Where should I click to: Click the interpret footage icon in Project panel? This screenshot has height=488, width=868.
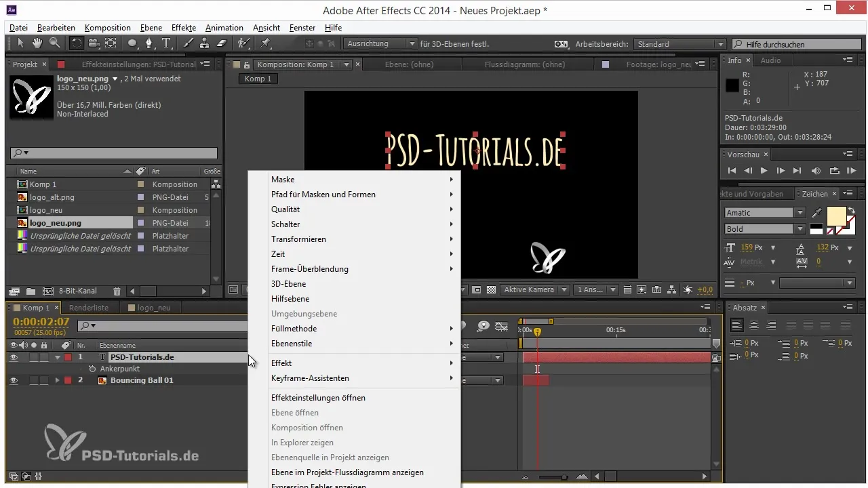point(14,291)
